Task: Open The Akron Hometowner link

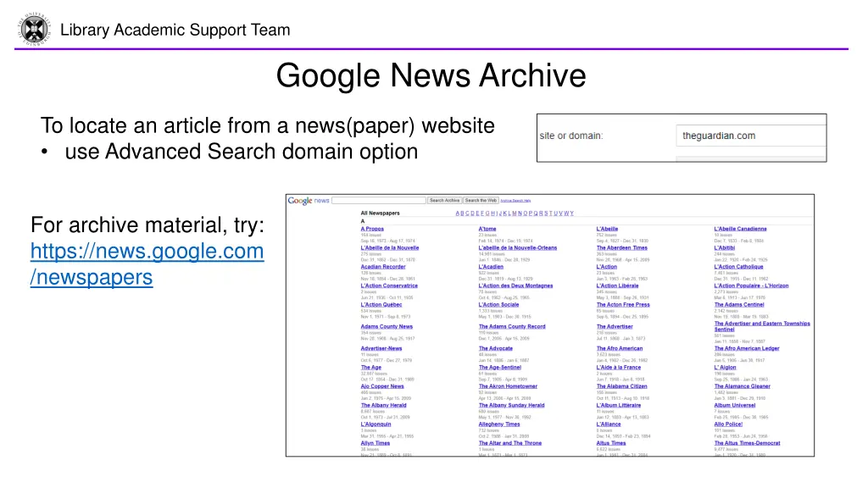Action: (508, 386)
